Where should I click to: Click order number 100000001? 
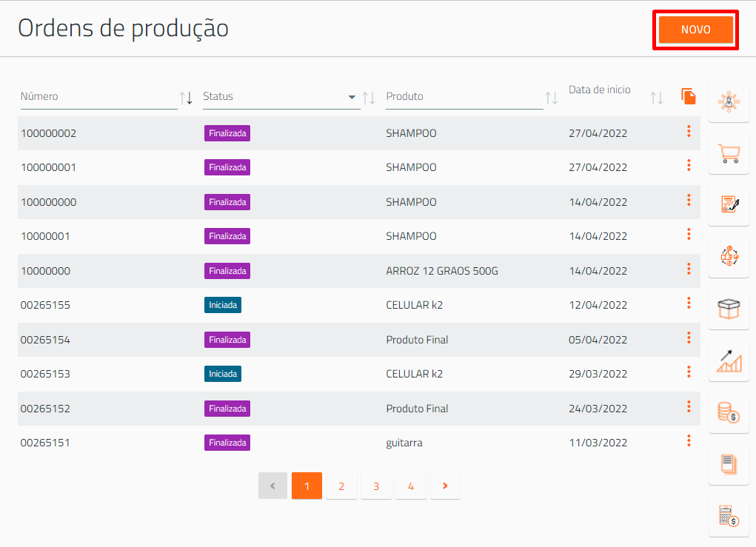point(48,168)
